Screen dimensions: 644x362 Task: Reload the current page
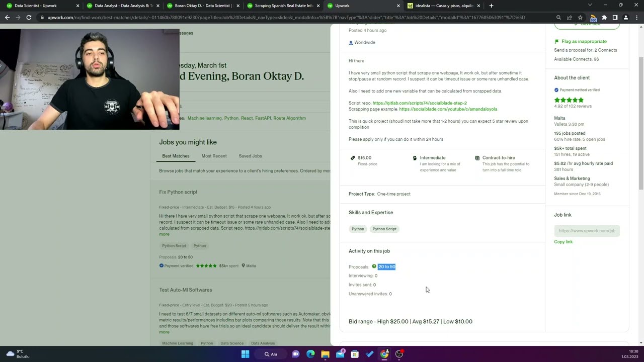29,18
